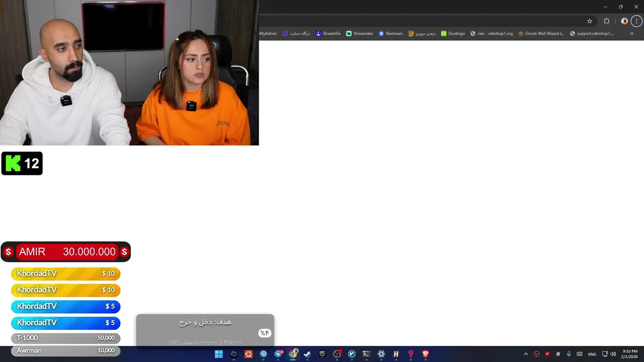
Task: Click the AMIR 30.000.000 donation banner
Action: point(65,252)
